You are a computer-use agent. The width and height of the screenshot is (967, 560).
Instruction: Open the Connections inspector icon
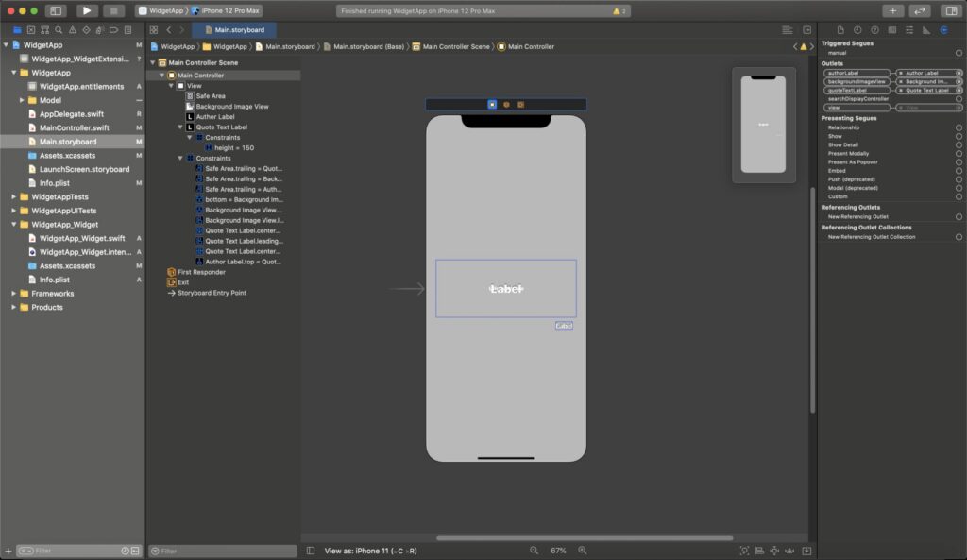tap(943, 29)
